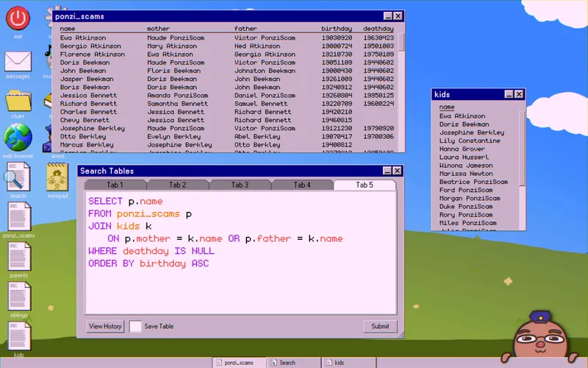588x368 pixels.
Task: Open the parents document desktop icon
Action: tap(19, 256)
